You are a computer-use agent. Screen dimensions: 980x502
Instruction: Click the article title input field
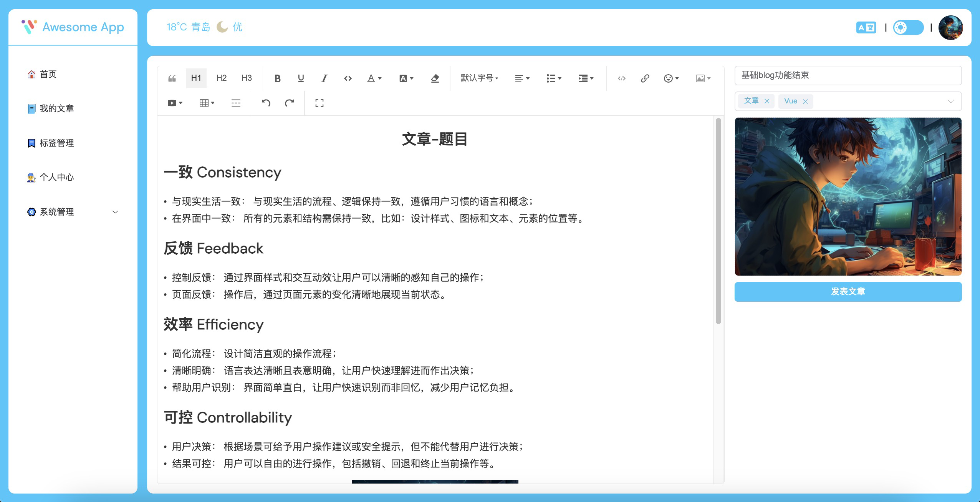click(848, 75)
